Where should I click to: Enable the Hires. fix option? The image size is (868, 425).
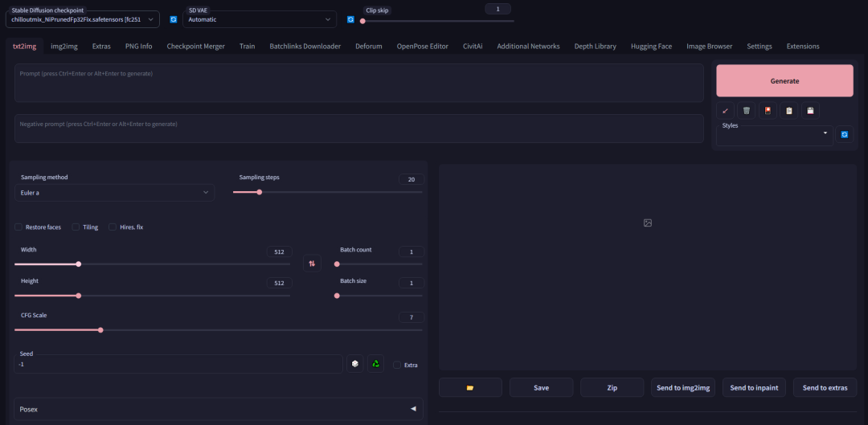(x=113, y=227)
